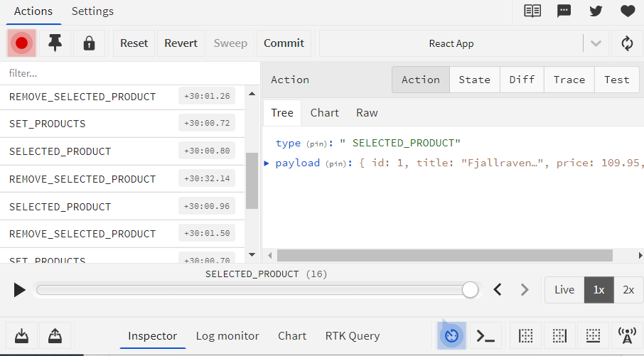Click the action timeline slider handle
644x356 pixels.
coord(470,289)
